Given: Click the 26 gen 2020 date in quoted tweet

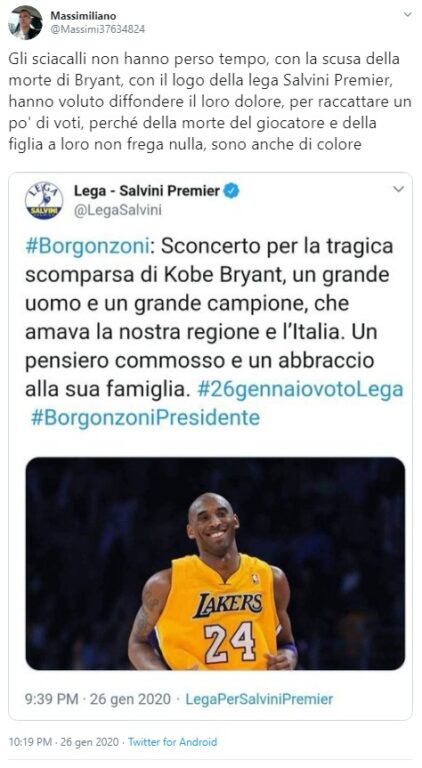Looking at the screenshot, I should [x=131, y=699].
